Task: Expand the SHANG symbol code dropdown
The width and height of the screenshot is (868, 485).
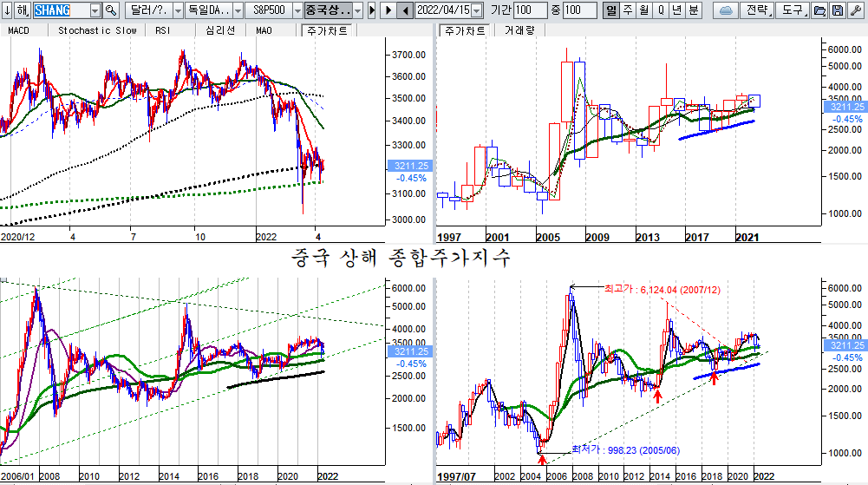Action: tap(94, 10)
